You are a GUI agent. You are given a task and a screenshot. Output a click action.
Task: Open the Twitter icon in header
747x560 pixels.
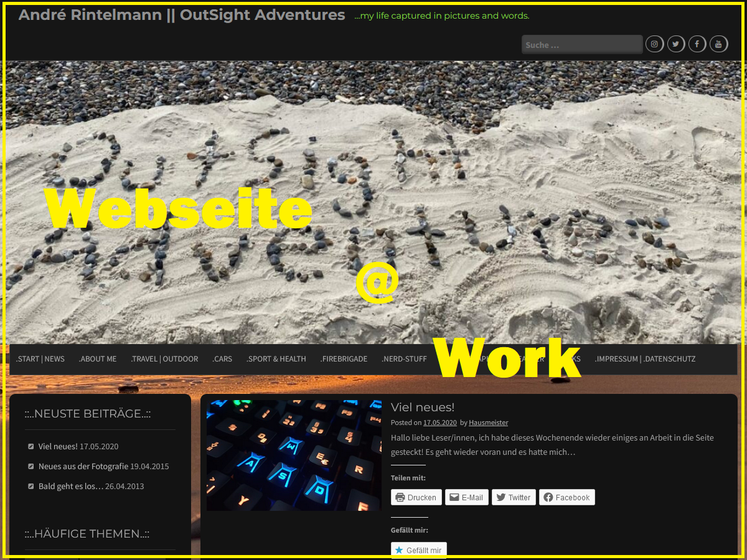pyautogui.click(x=676, y=44)
